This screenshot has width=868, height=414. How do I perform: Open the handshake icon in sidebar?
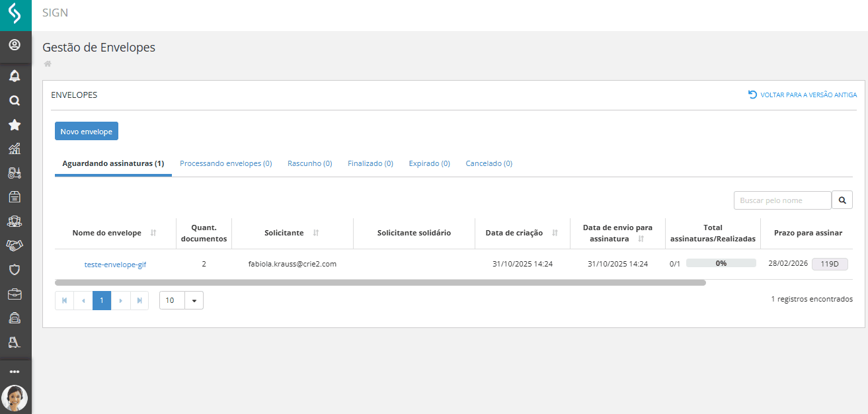[x=15, y=245]
